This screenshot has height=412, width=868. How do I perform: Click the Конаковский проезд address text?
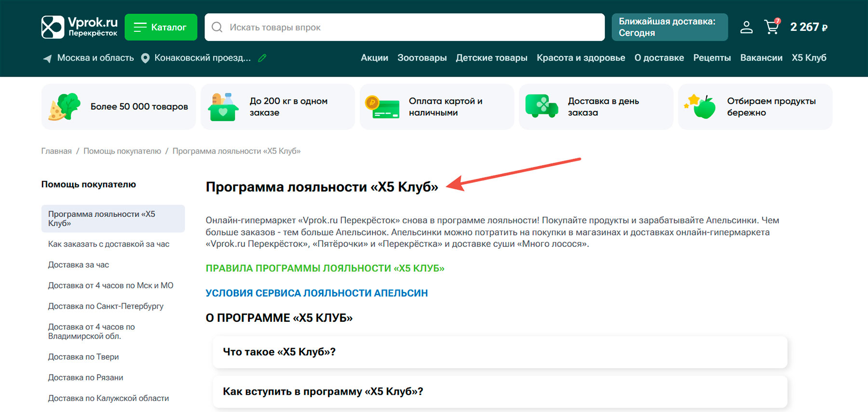click(203, 58)
